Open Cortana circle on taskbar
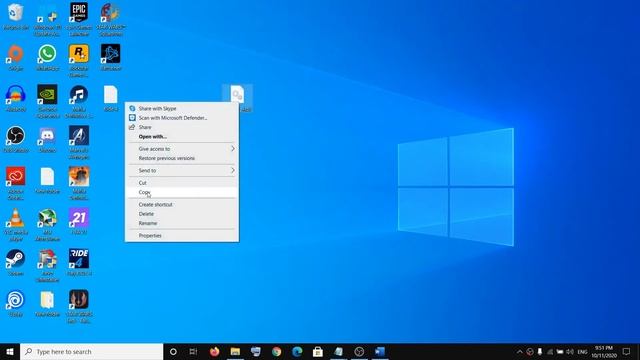Screen dimensions: 640x360 (173, 351)
